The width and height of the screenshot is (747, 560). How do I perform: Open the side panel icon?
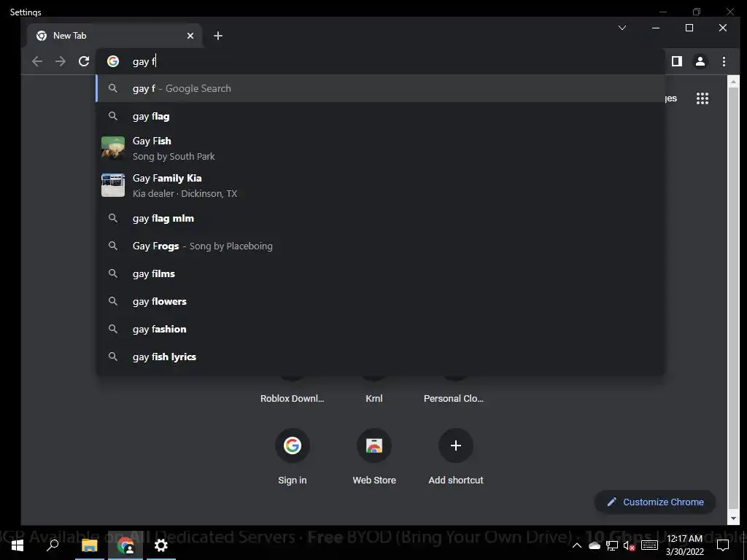(x=677, y=61)
